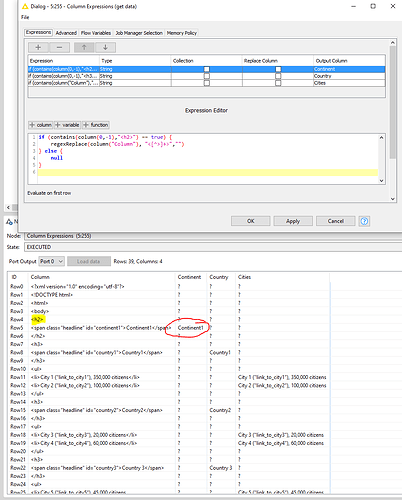Open the File menu
Screen dimensions: 402x500
pyautogui.click(x=25, y=17)
